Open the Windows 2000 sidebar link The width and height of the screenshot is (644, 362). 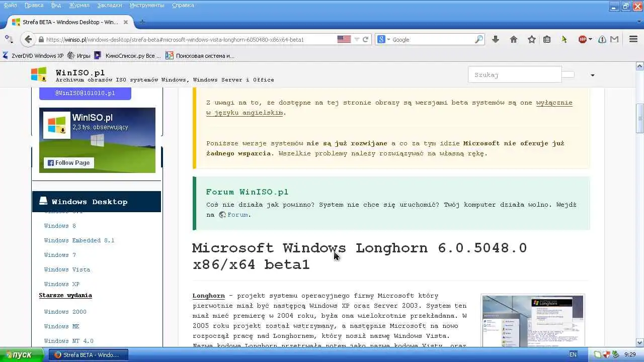[x=65, y=312]
